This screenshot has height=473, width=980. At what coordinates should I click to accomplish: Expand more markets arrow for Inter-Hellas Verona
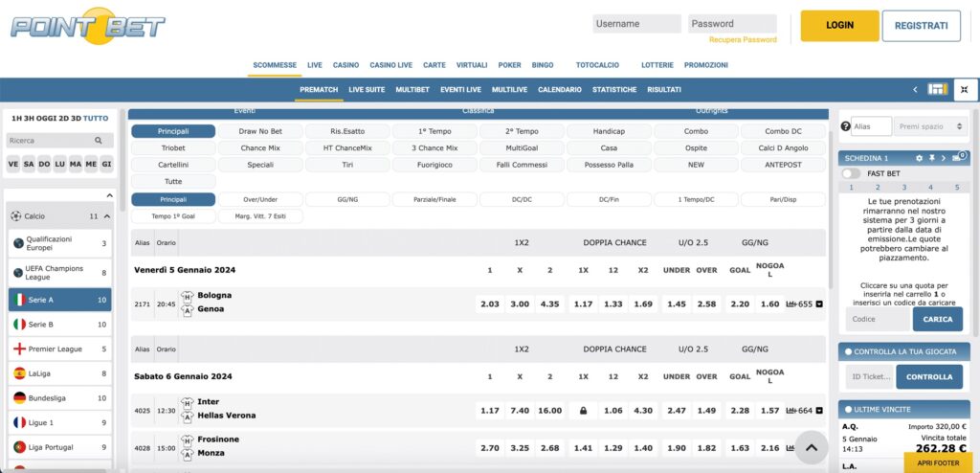pyautogui.click(x=819, y=411)
